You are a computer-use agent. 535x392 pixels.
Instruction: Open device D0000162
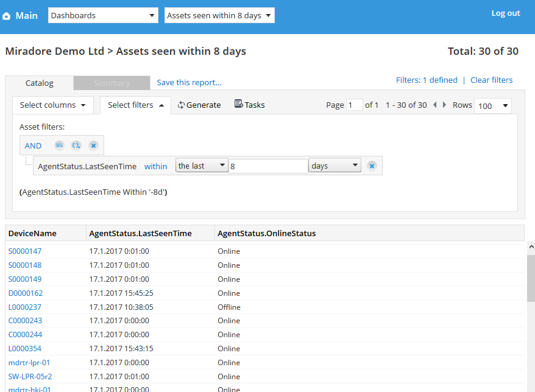coord(26,293)
